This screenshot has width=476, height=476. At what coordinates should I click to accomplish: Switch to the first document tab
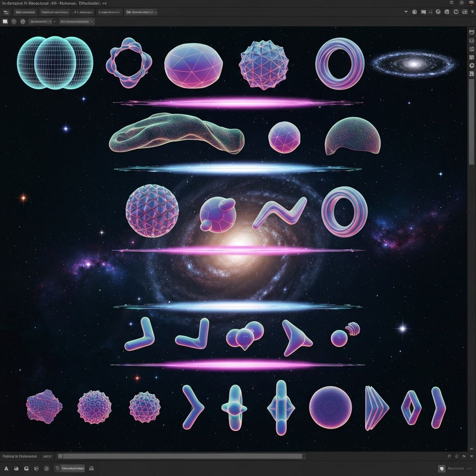point(26,13)
